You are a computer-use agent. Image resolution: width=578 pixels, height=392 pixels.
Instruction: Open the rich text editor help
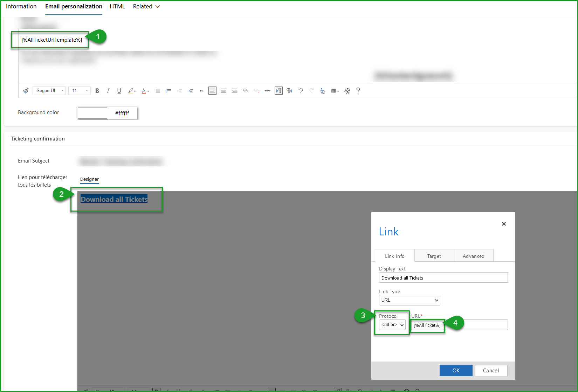[x=358, y=90]
